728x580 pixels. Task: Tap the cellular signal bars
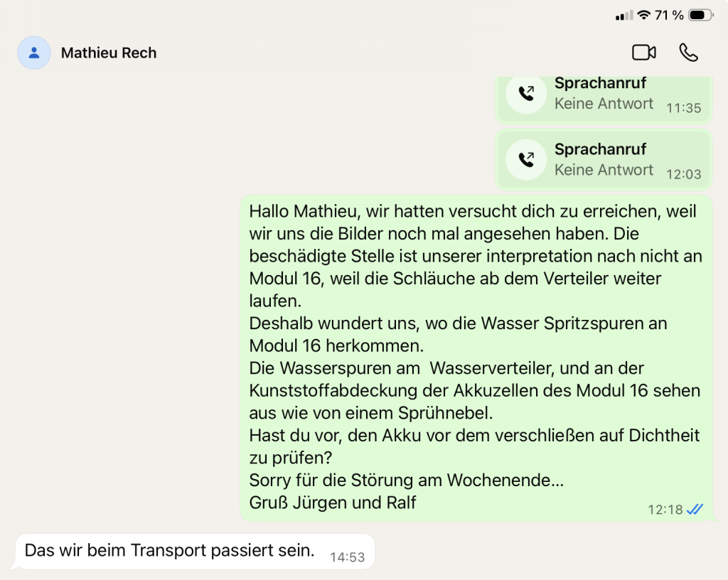[x=624, y=15]
